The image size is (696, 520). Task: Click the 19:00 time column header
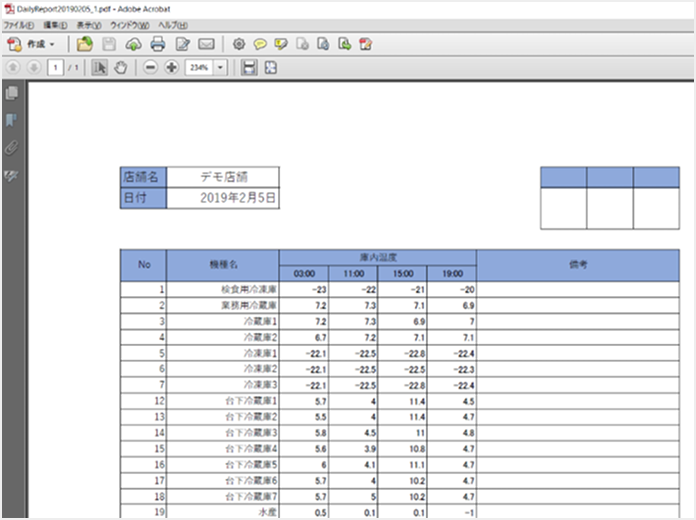(x=452, y=274)
